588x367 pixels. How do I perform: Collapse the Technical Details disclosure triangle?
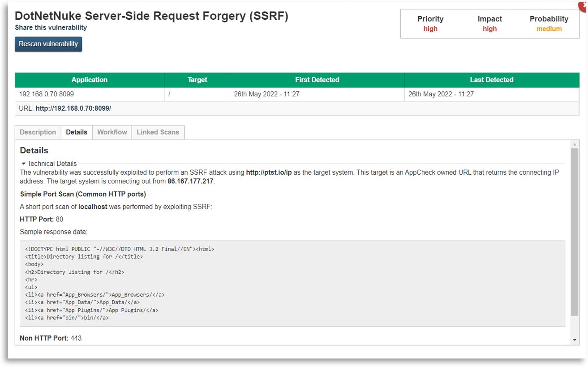23,164
